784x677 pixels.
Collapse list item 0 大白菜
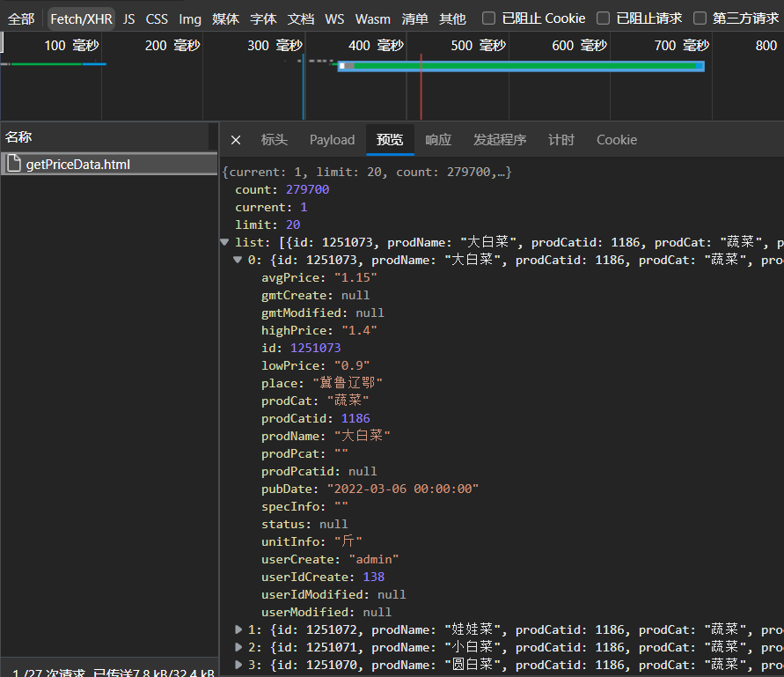pyautogui.click(x=238, y=260)
